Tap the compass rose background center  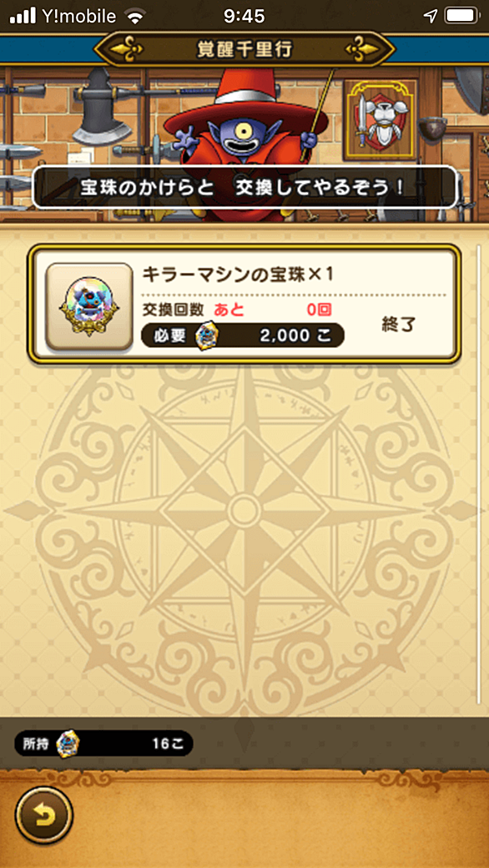coord(242,507)
